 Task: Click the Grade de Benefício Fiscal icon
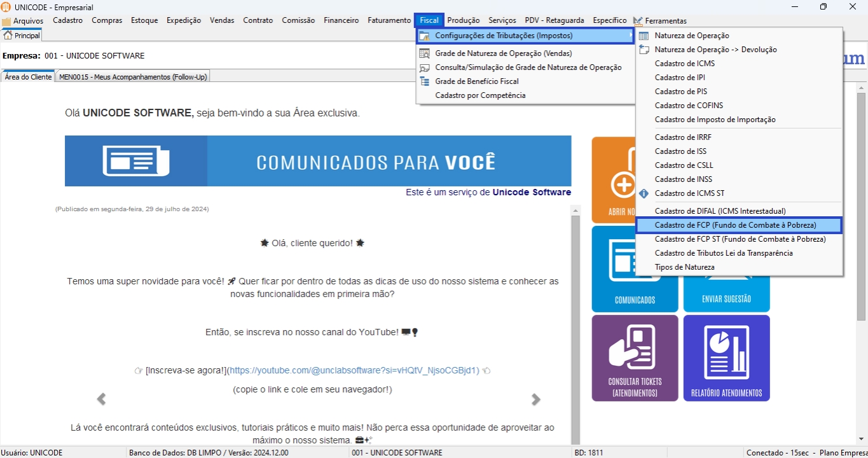coord(424,81)
